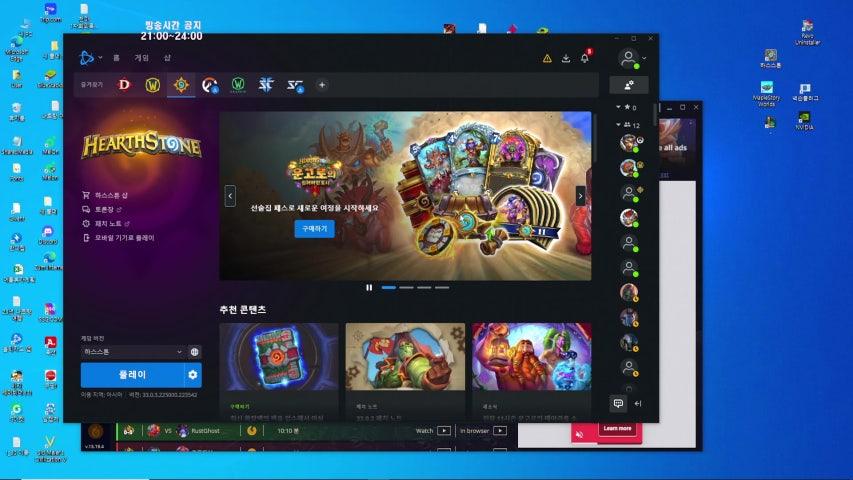This screenshot has width=853, height=480.
Task: Open the 게임 (Games) tab
Action: 141,58
